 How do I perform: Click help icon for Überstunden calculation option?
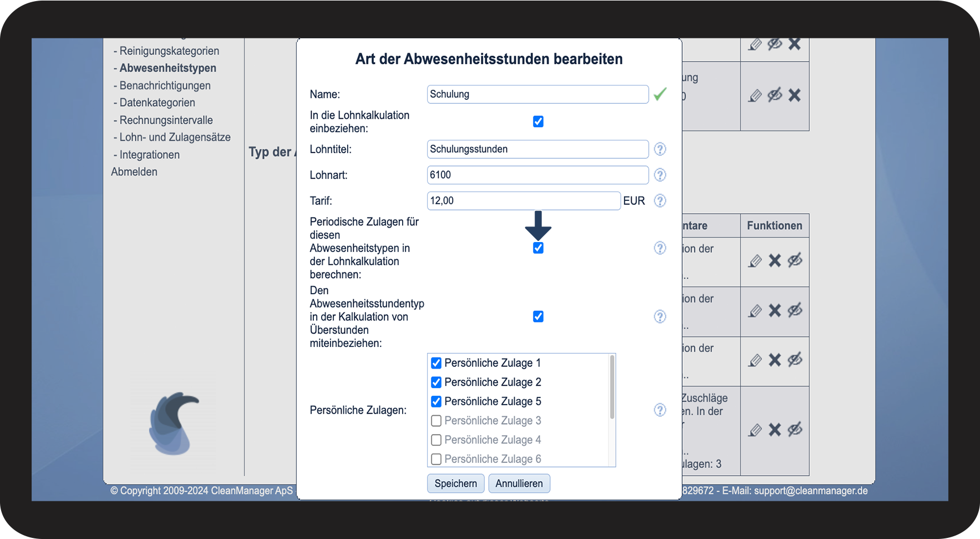pos(659,316)
